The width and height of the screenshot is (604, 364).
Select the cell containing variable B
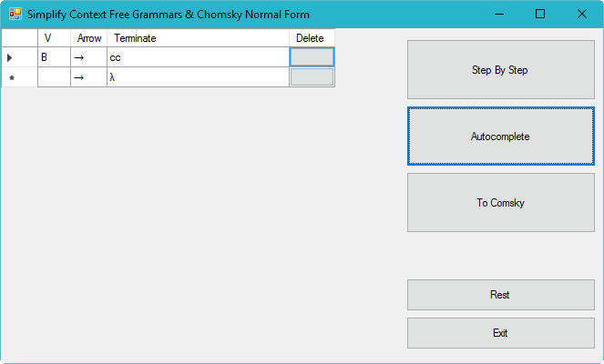tap(54, 57)
